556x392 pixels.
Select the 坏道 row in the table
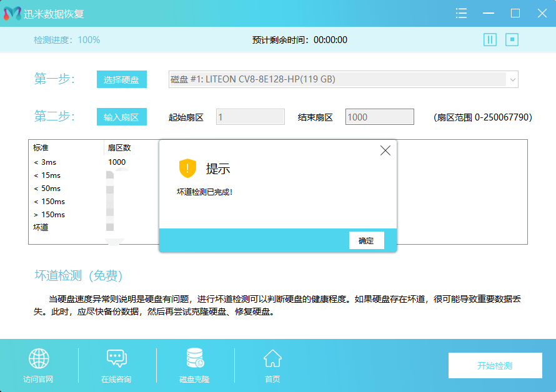[41, 227]
